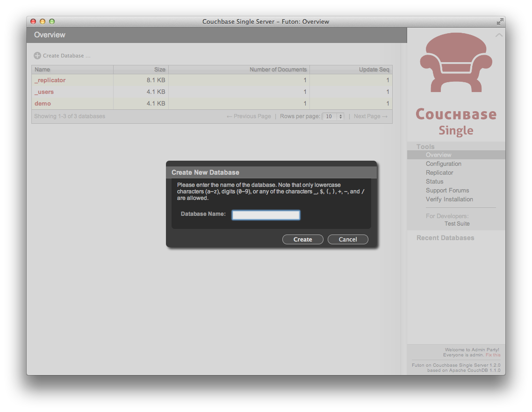Click the Overview page heading
Image resolution: width=532 pixels, height=412 pixels.
(x=50, y=35)
